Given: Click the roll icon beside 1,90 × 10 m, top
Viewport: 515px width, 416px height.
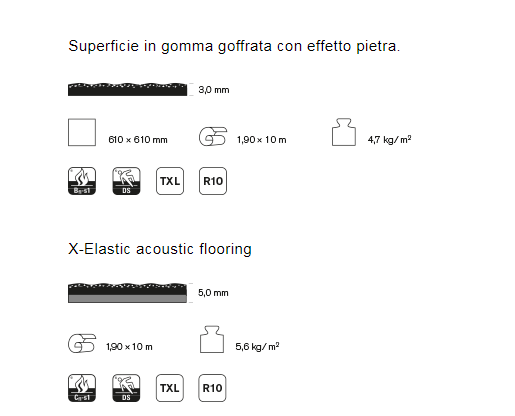Looking at the screenshot, I should point(213,136).
